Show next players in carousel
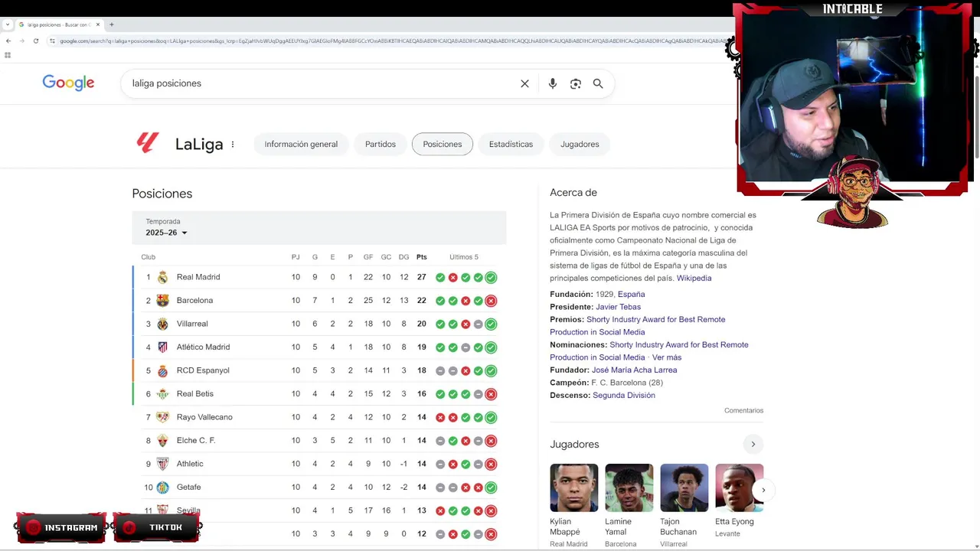This screenshot has height=551, width=980. (x=763, y=490)
